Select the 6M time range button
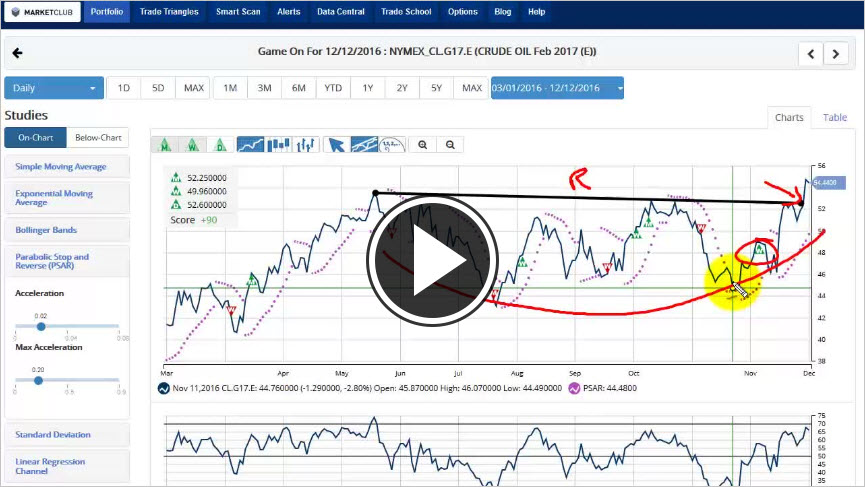The image size is (865, 487). (x=298, y=88)
